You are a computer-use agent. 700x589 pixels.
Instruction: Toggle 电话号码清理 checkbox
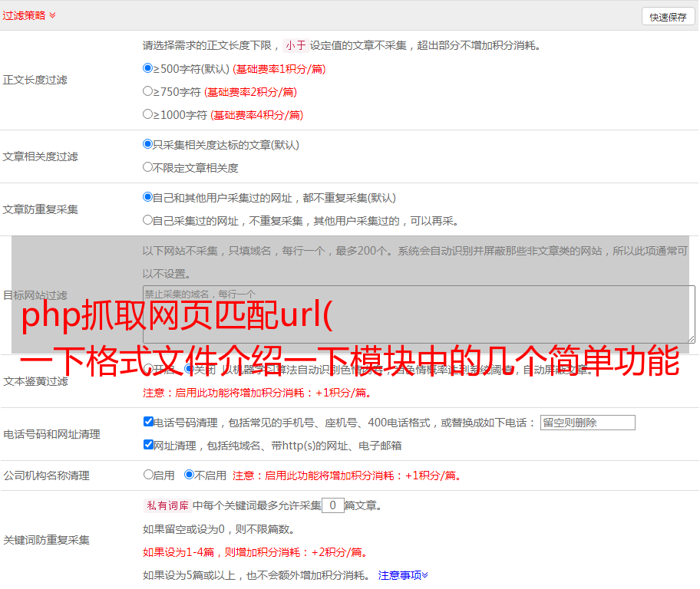(148, 422)
